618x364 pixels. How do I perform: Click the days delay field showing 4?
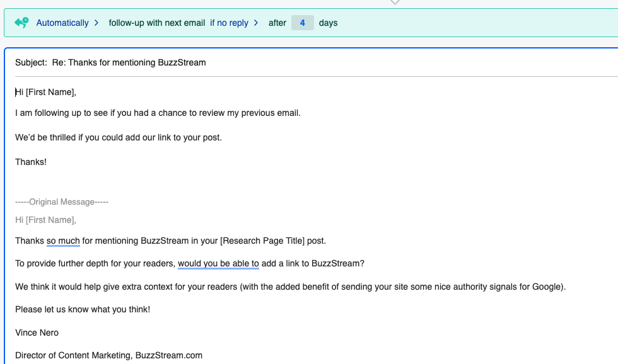pos(303,23)
